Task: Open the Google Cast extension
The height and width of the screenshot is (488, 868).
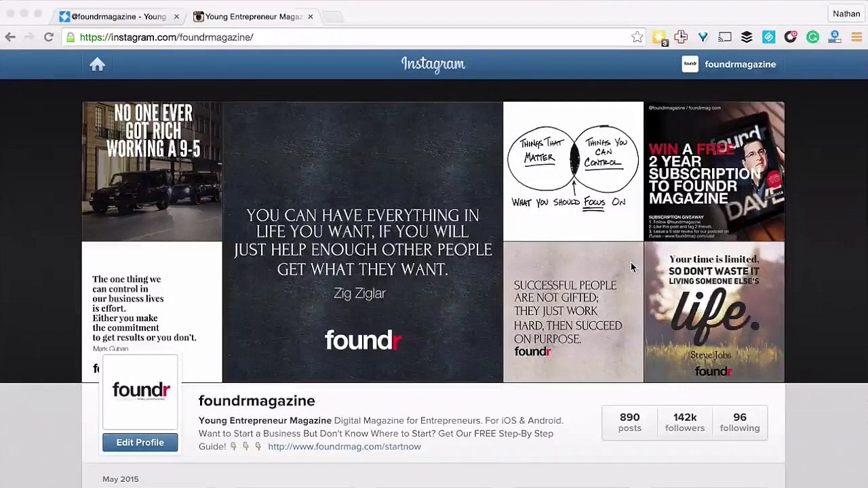Action: [725, 37]
